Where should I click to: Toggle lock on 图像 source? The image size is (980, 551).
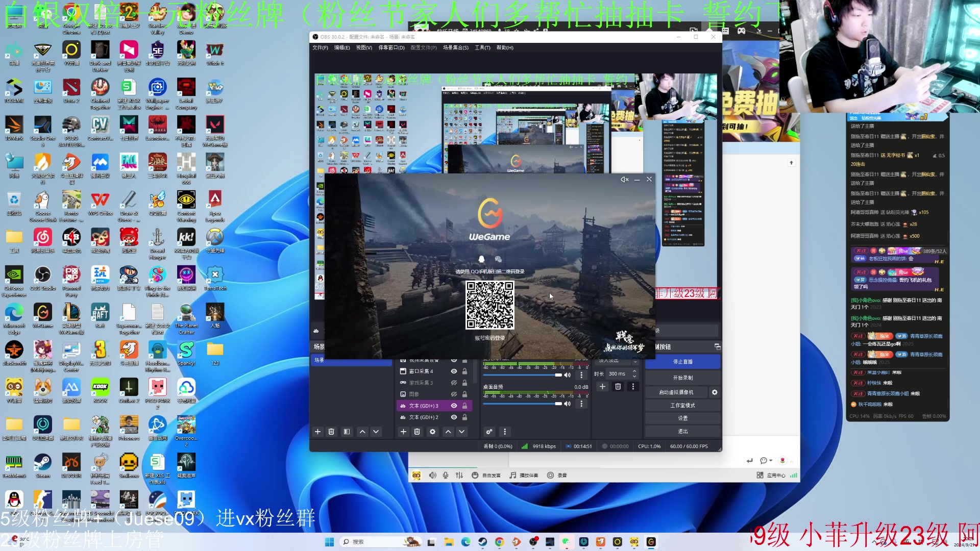pyautogui.click(x=464, y=394)
